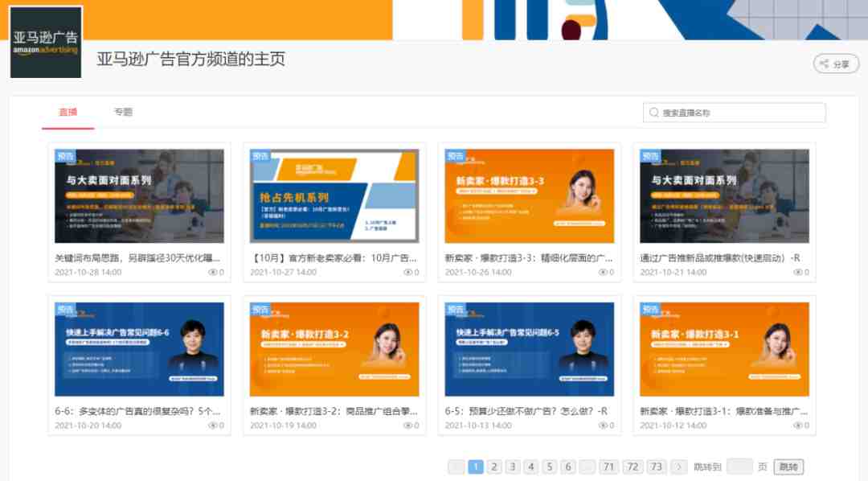
Task: Click 预告 badge on 抢占先机系列 card
Action: coord(260,156)
